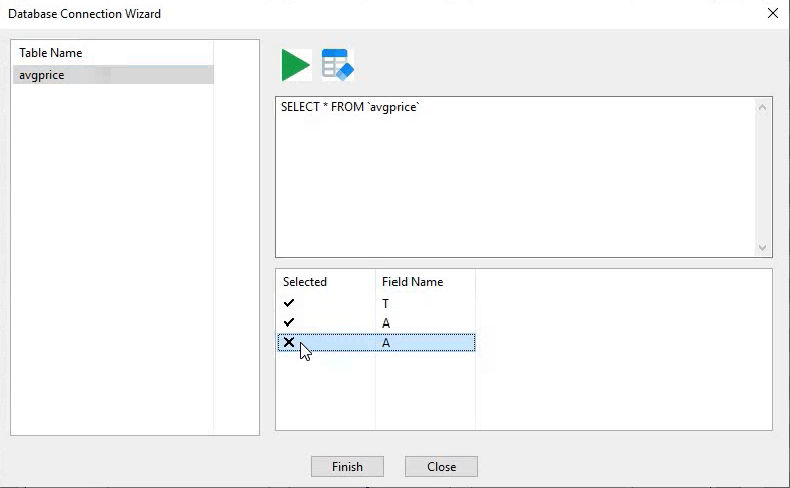Screen dimensions: 790x488
Task: Run the SQL query with green play icon
Action: click(296, 65)
